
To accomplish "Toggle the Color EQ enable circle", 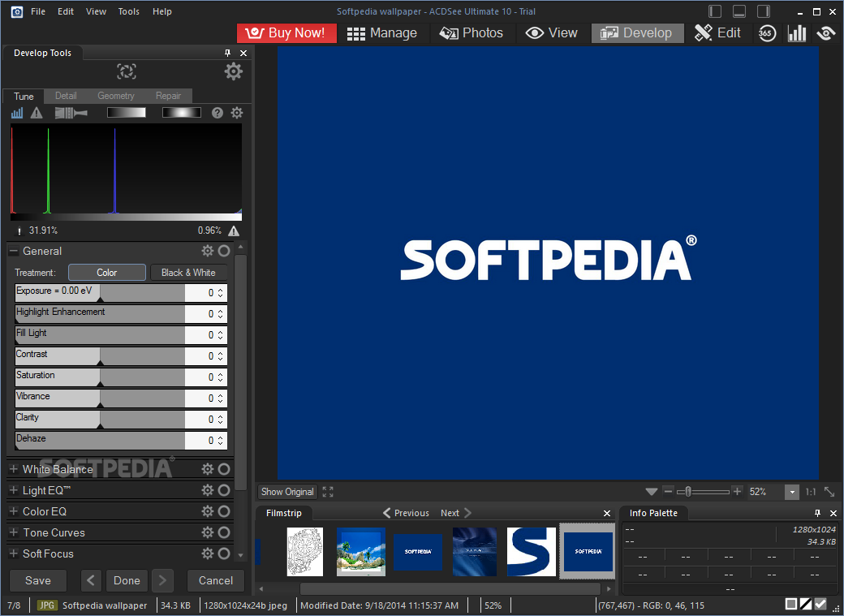I will 224,511.
